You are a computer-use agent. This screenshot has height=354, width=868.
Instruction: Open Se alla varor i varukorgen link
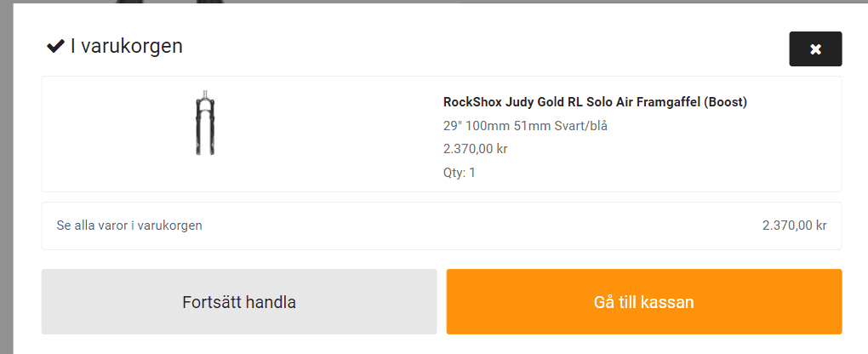click(x=129, y=226)
